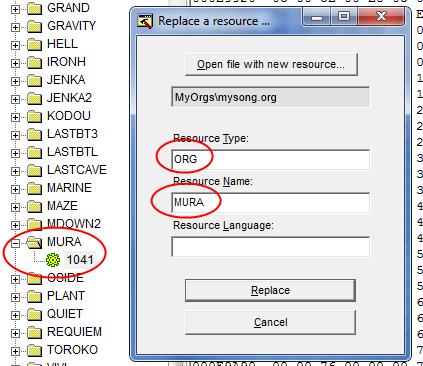
Task: Expand the KODOU tree node
Action: (15, 117)
